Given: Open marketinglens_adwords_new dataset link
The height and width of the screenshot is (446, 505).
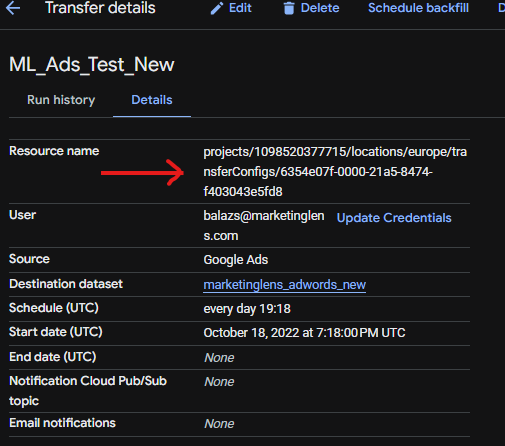Looking at the screenshot, I should tap(285, 285).
